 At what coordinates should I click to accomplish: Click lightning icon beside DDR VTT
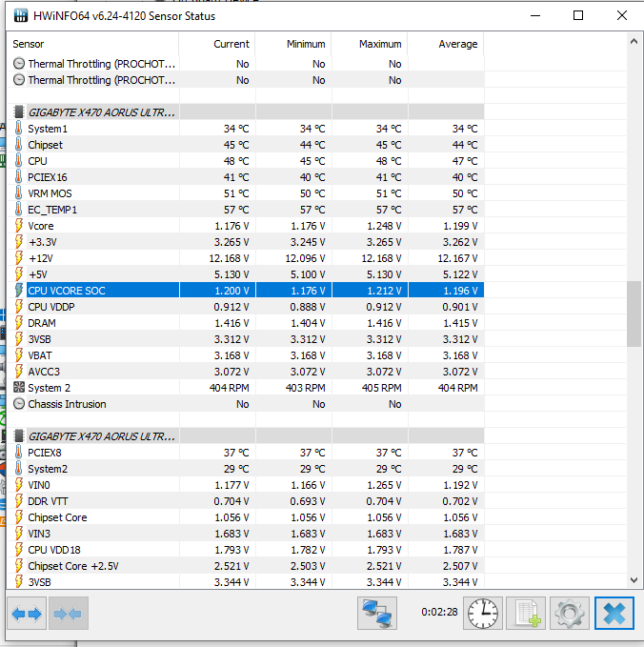pyautogui.click(x=18, y=501)
